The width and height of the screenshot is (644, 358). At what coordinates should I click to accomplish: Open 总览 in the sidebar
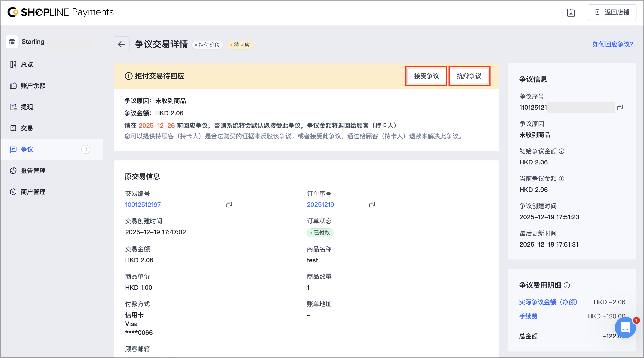pos(52,65)
